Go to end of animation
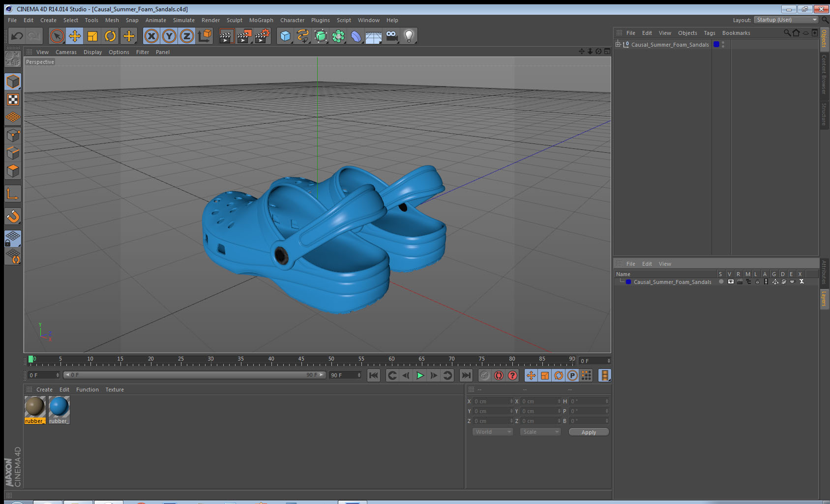This screenshot has width=830, height=504. pos(466,375)
